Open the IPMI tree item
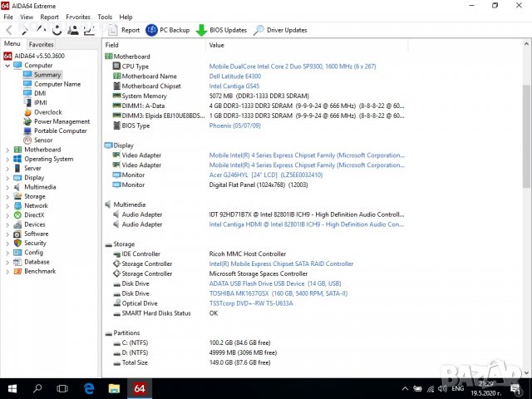532x399 pixels. (35, 102)
